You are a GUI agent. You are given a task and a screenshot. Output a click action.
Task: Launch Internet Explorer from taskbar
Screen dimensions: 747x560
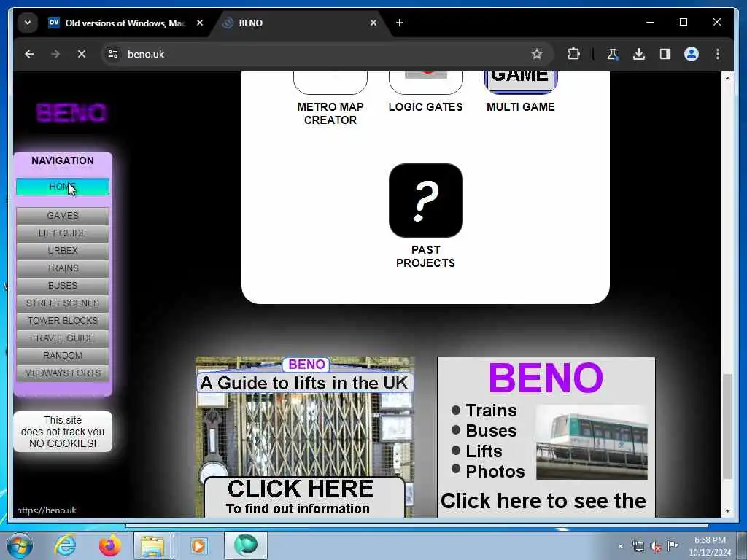(x=65, y=545)
